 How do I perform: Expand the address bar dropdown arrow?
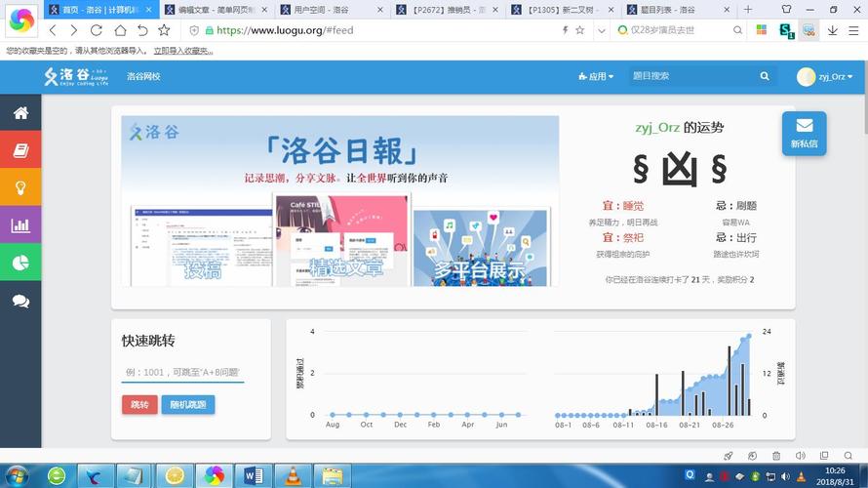(601, 30)
